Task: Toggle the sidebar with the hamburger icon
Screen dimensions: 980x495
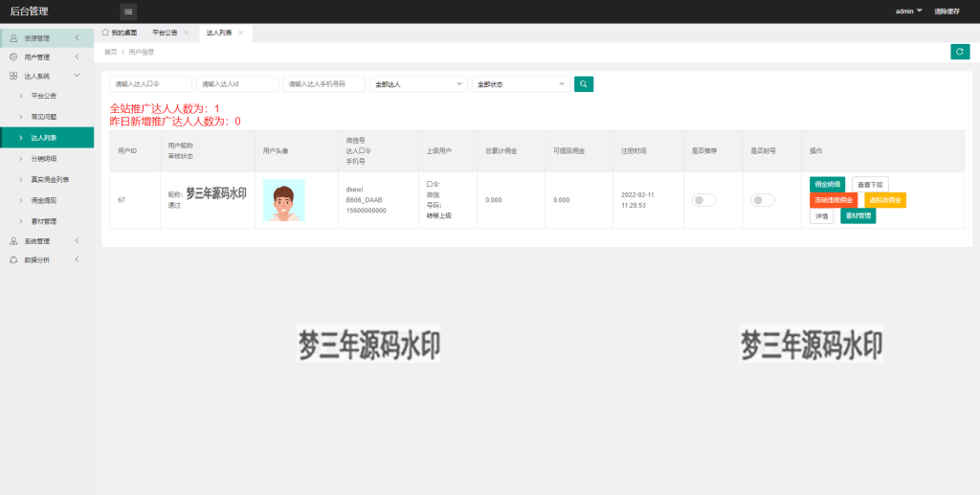Action: point(128,11)
